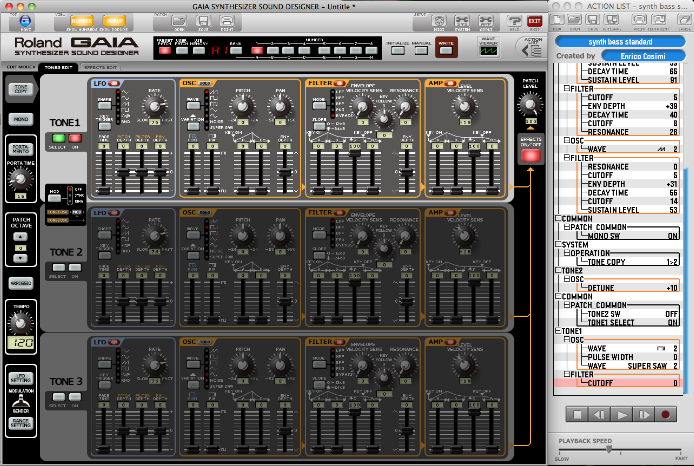Click the Patch Level knob

click(530, 104)
